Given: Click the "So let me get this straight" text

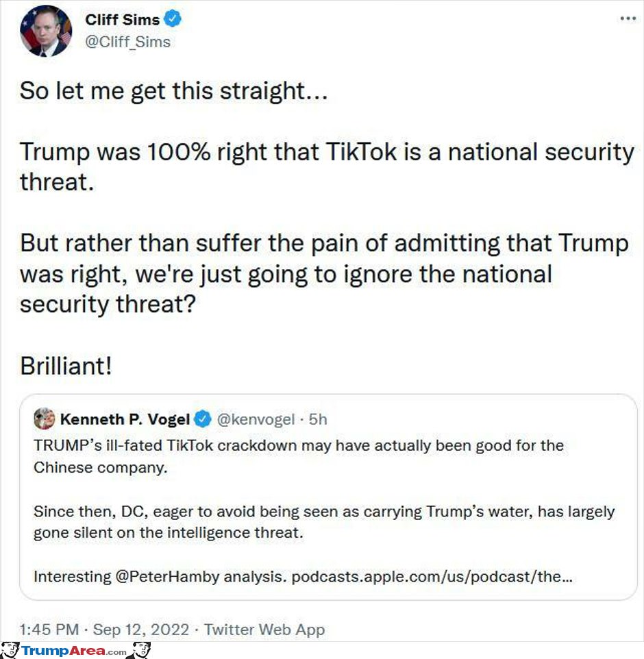Looking at the screenshot, I should point(173,91).
